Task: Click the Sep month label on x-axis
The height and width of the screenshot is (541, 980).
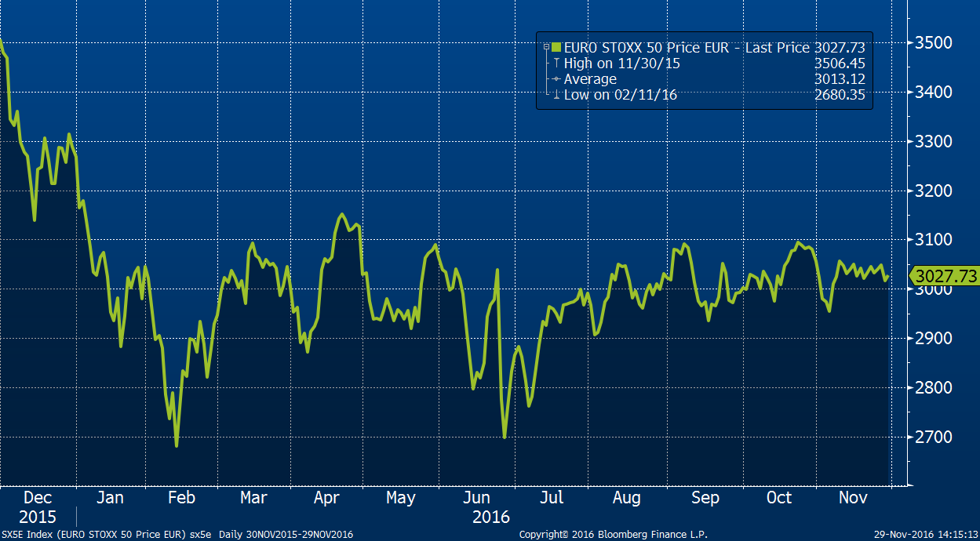Action: point(705,498)
